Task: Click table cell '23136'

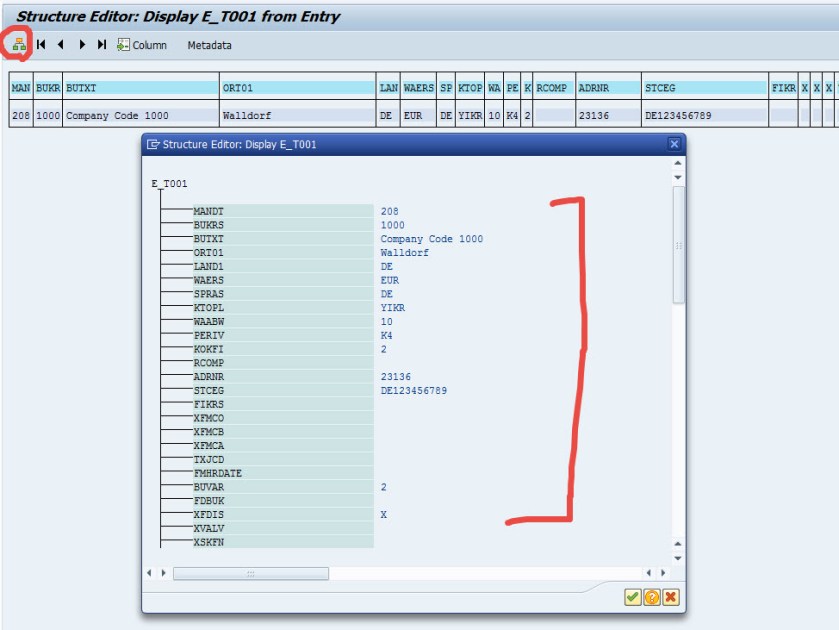Action: click(608, 115)
